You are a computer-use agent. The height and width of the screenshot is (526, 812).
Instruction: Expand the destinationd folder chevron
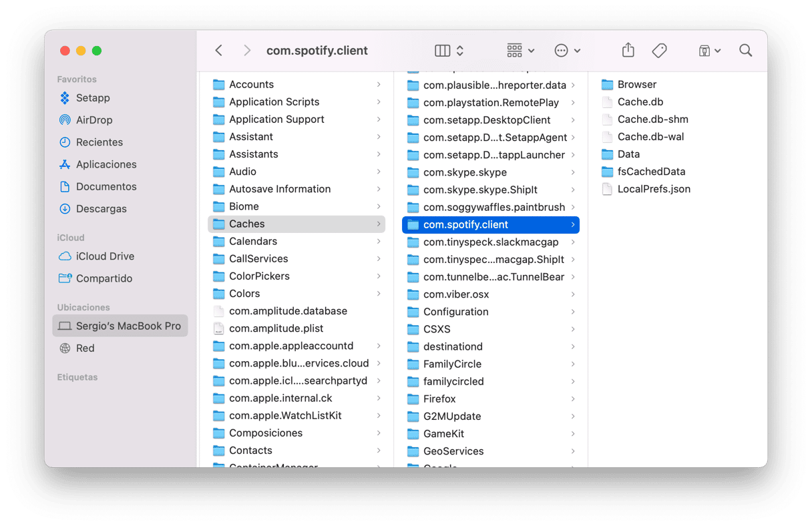point(573,346)
